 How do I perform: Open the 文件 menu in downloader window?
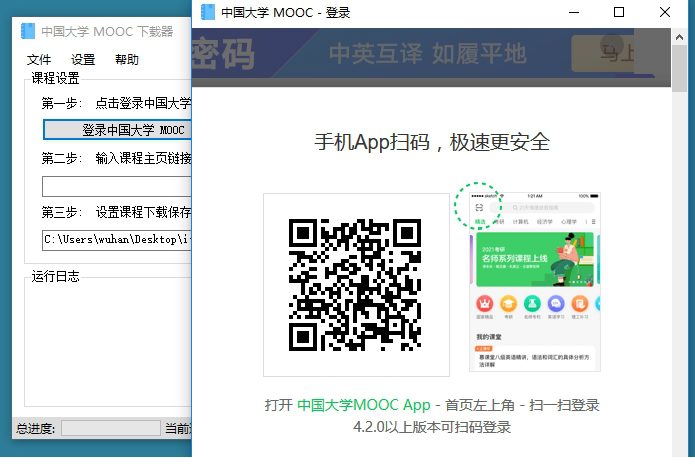coord(39,59)
